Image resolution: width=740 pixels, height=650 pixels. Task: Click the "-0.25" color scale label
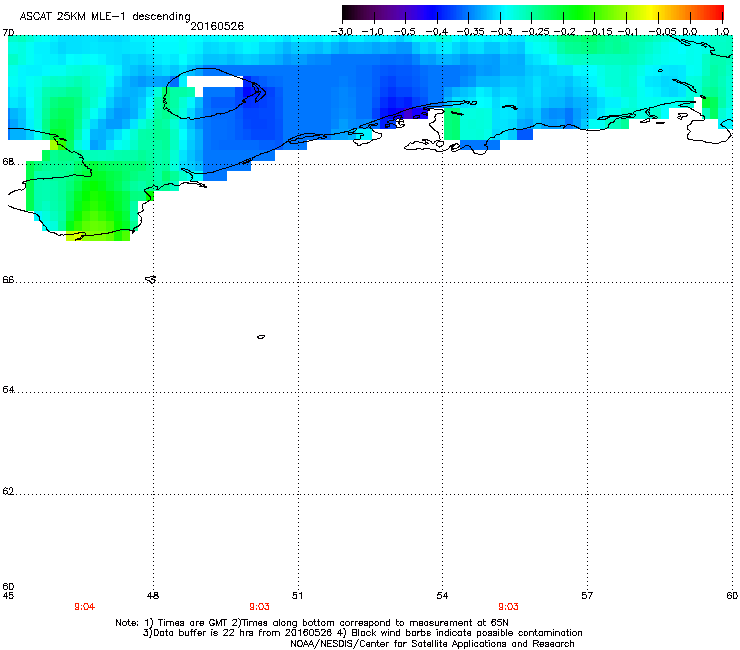[x=535, y=32]
